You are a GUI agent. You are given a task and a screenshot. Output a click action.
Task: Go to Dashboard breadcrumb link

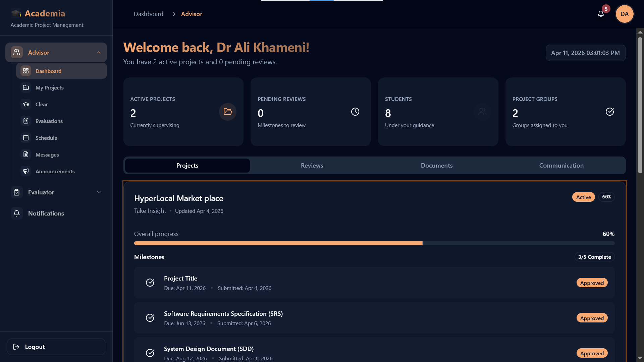(x=149, y=14)
